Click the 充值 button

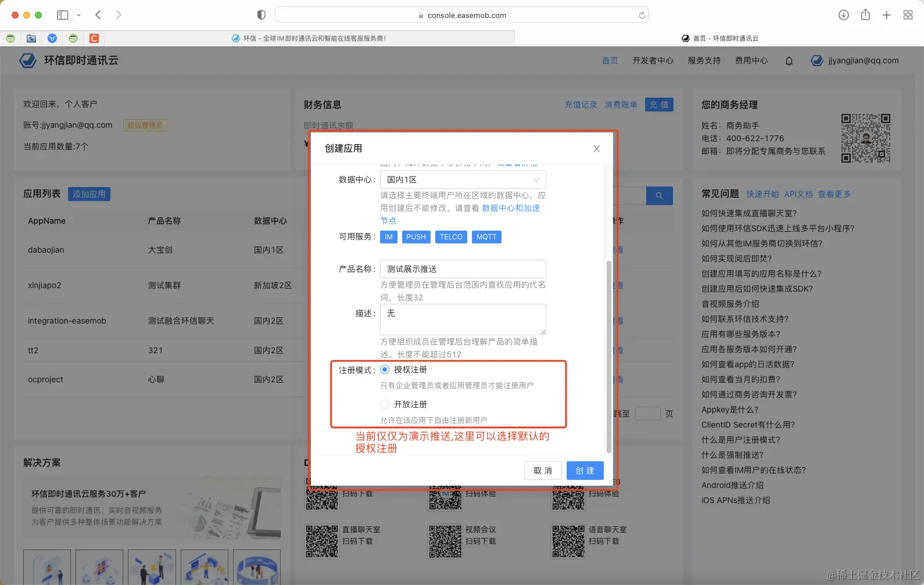pos(659,105)
